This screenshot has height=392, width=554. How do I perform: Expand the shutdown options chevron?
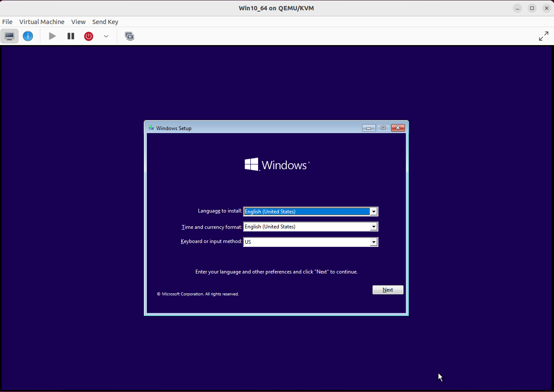tap(106, 36)
